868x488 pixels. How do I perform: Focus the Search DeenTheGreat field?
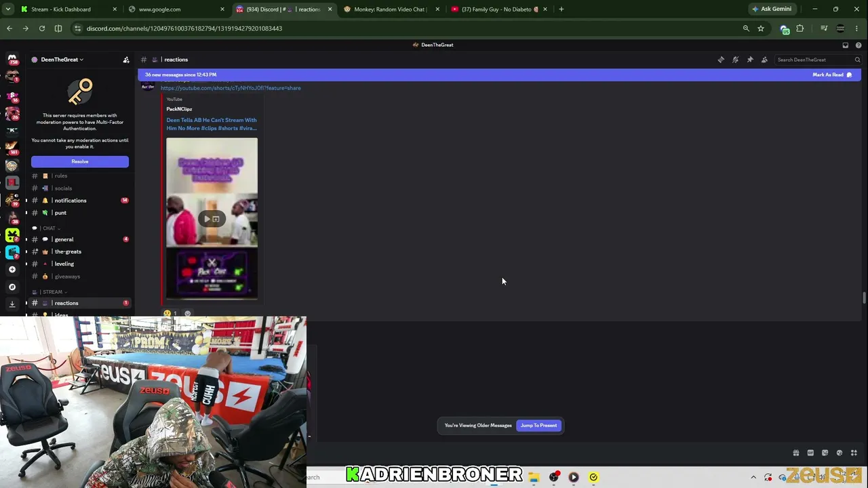click(818, 60)
